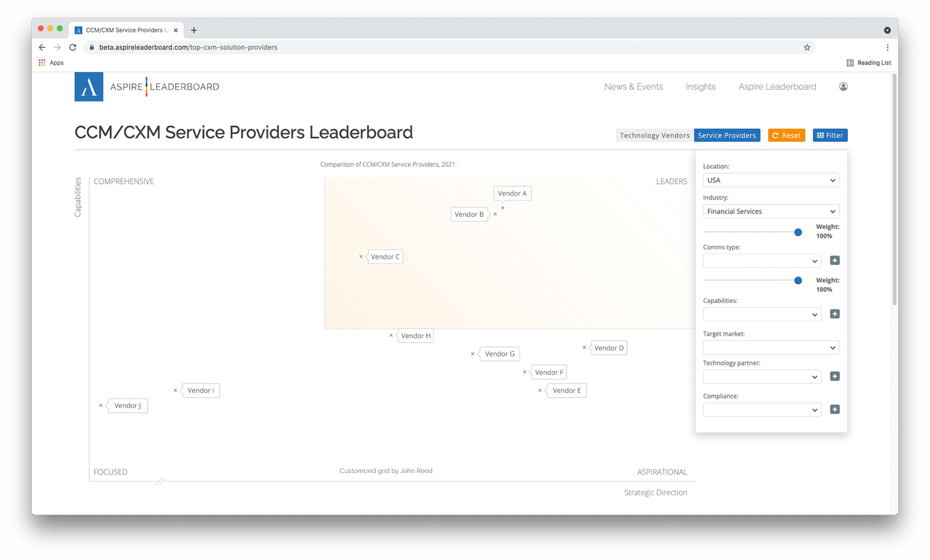Click the Service Providers active tab
930x560 pixels.
tap(727, 135)
